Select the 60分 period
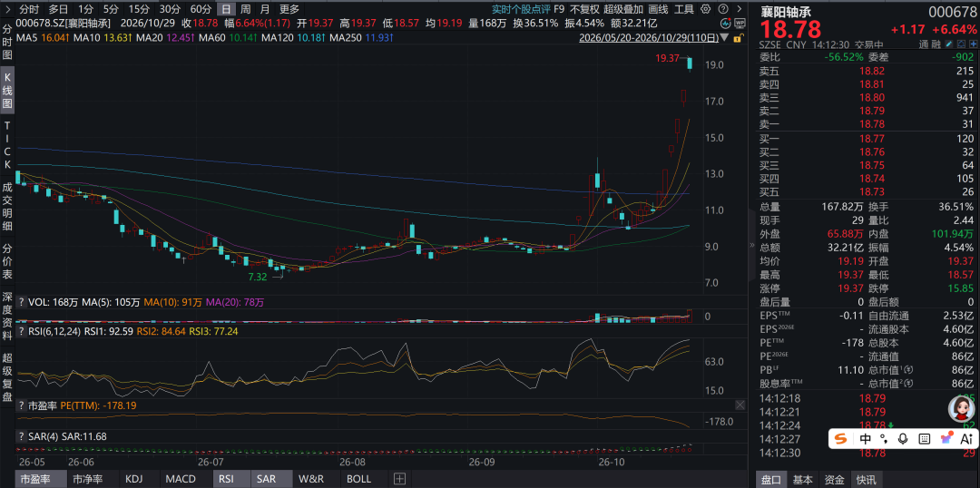This screenshot has width=980, height=488. click(x=200, y=9)
